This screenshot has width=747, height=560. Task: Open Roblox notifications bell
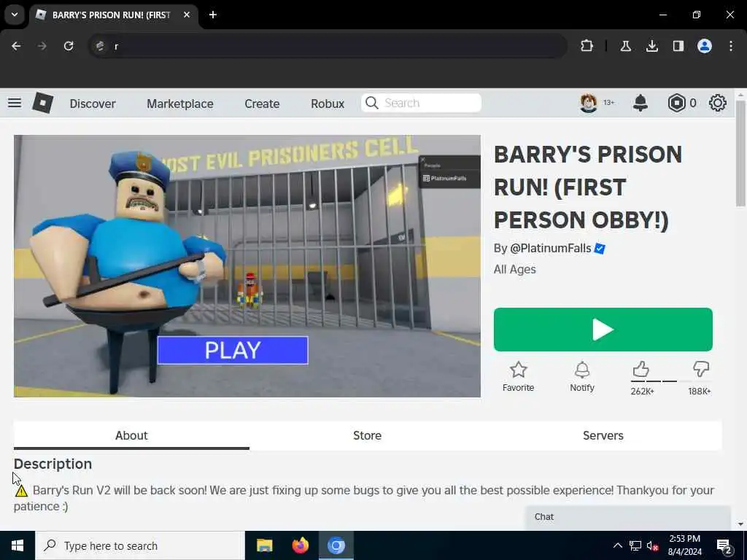[x=640, y=103]
